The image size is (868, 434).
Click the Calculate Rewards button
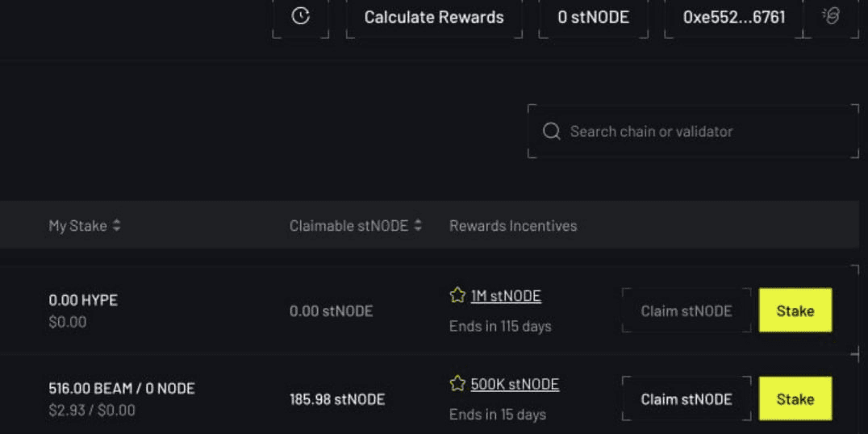[434, 17]
